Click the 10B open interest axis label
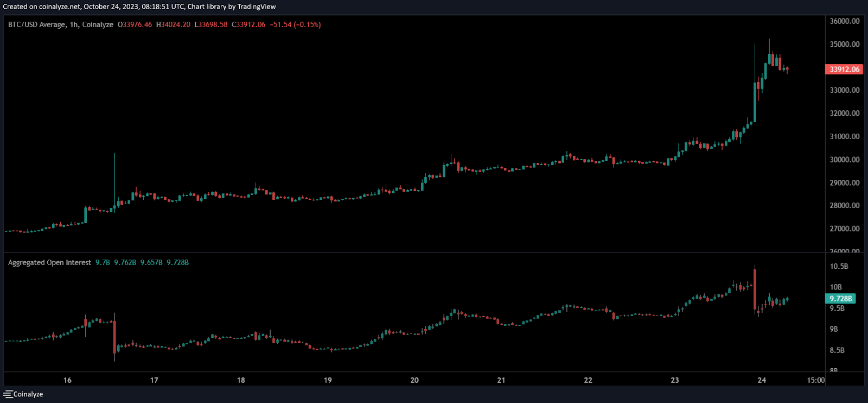The height and width of the screenshot is (403, 868). [835, 287]
